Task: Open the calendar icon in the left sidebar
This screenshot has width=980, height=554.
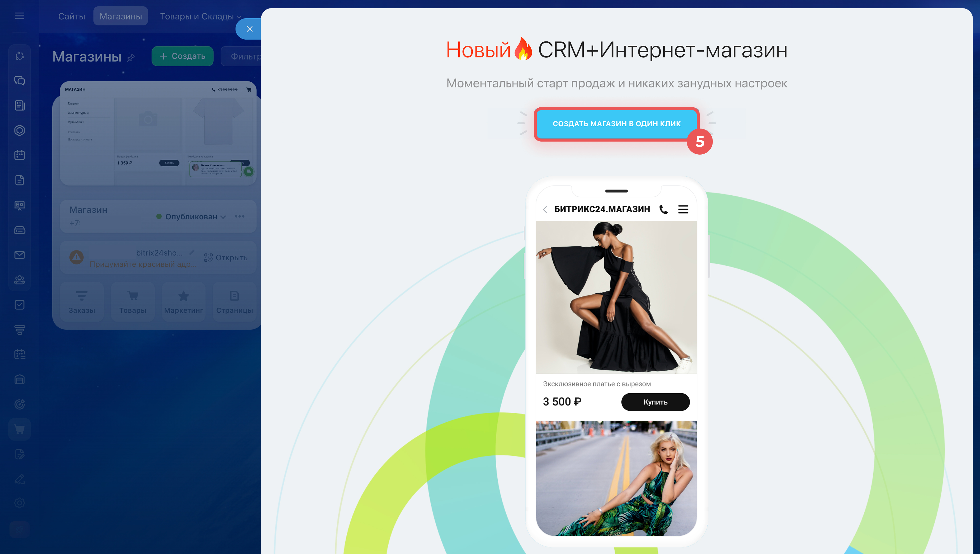Action: click(x=19, y=155)
